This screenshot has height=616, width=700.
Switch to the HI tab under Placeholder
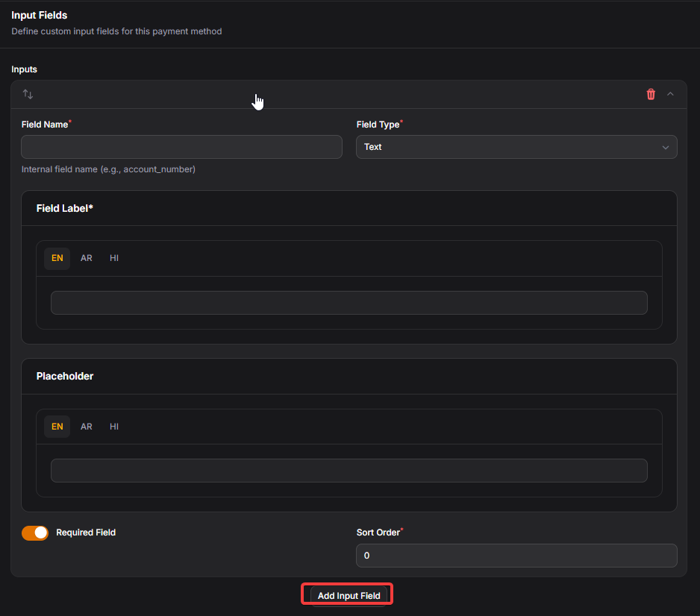coord(114,427)
